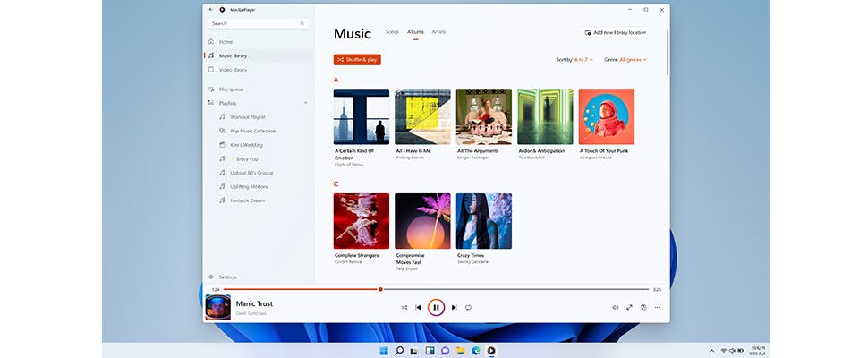This screenshot has width=868, height=358.
Task: Open album Crazy Times
Action: pos(484,221)
